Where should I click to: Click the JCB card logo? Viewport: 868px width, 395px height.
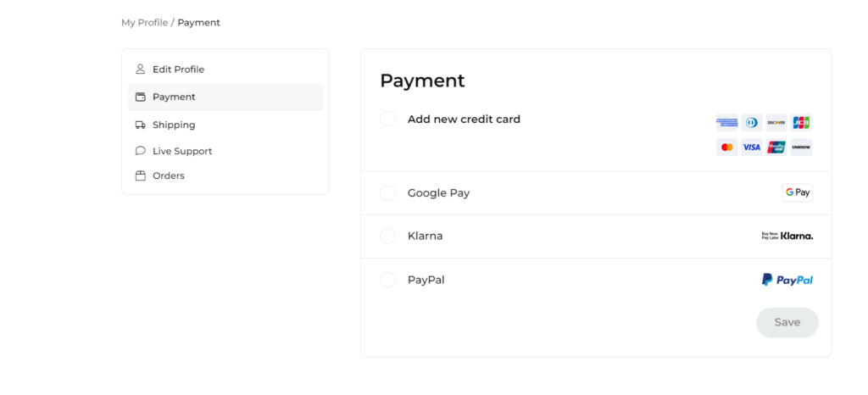pyautogui.click(x=801, y=122)
